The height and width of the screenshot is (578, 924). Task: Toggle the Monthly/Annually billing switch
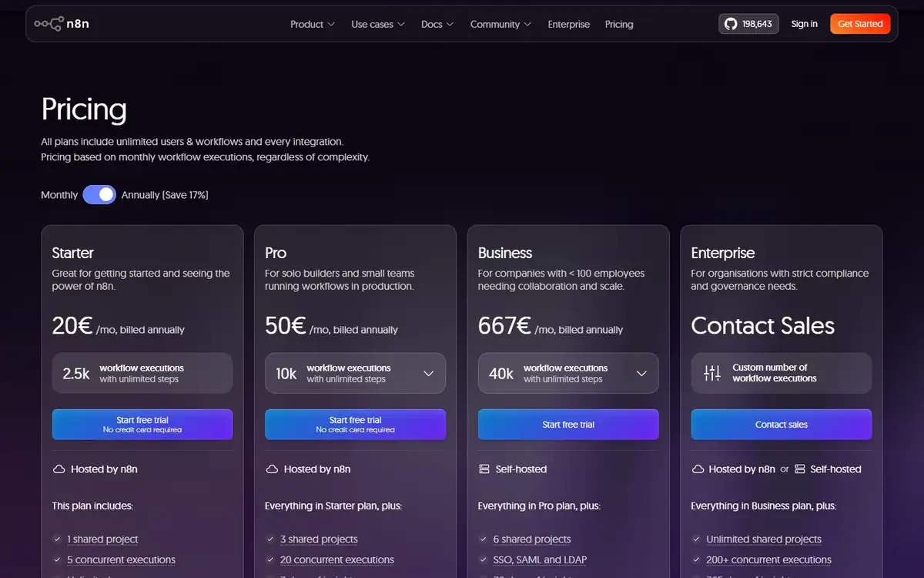pos(99,195)
